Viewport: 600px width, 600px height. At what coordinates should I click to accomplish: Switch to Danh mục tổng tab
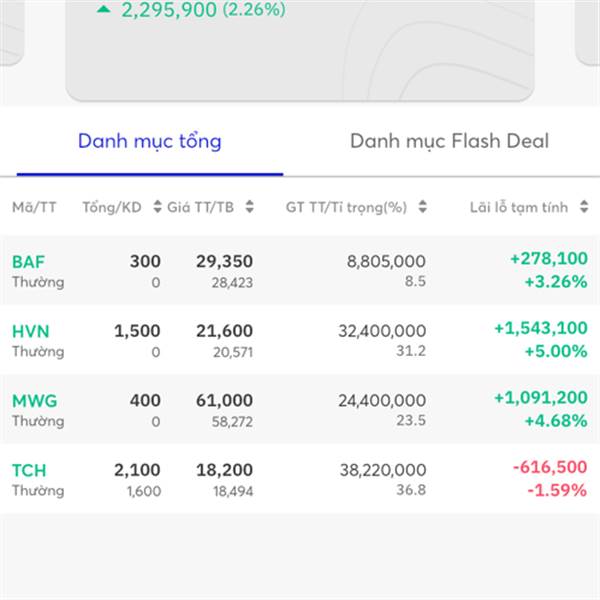point(150,141)
